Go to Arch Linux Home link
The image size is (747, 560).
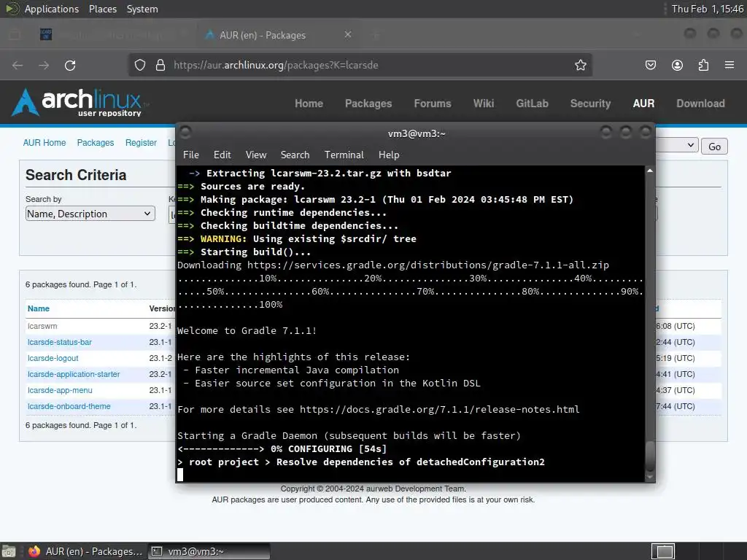(x=309, y=104)
